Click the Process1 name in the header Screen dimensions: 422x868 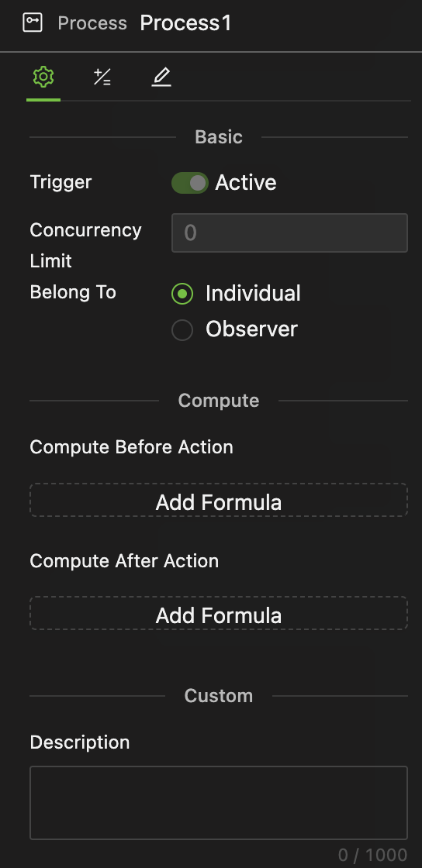(185, 23)
